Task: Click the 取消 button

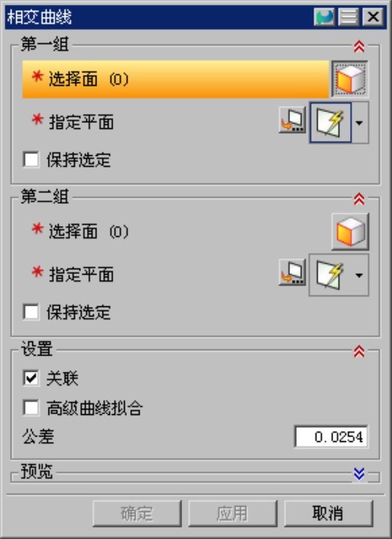Action: 328,514
